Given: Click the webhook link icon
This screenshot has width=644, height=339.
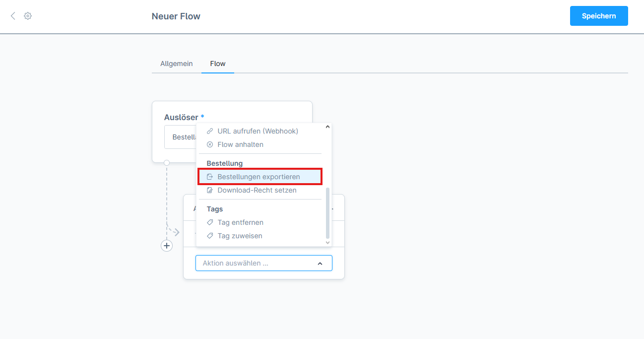Looking at the screenshot, I should [210, 131].
